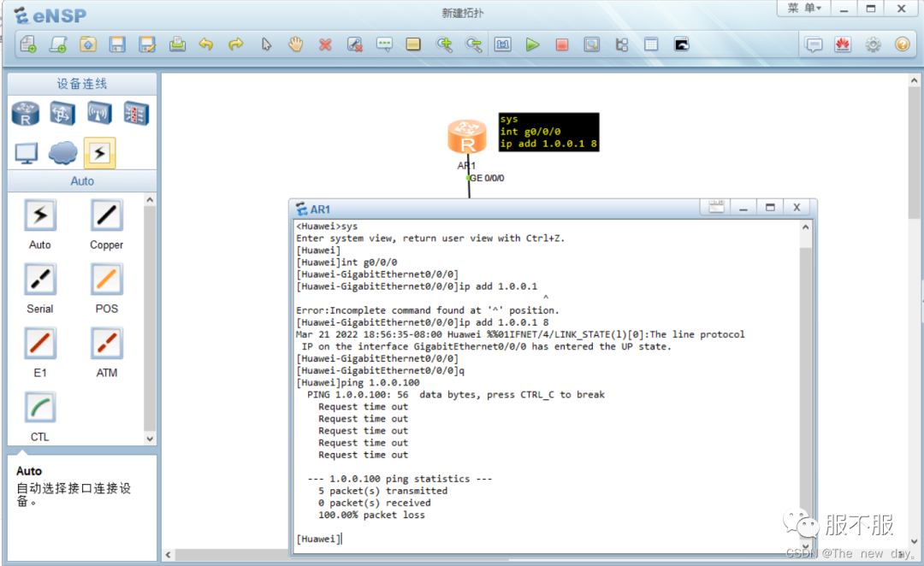This screenshot has height=566, width=924.
Task: Click the '0 packet(s) received' line
Action: tap(374, 503)
